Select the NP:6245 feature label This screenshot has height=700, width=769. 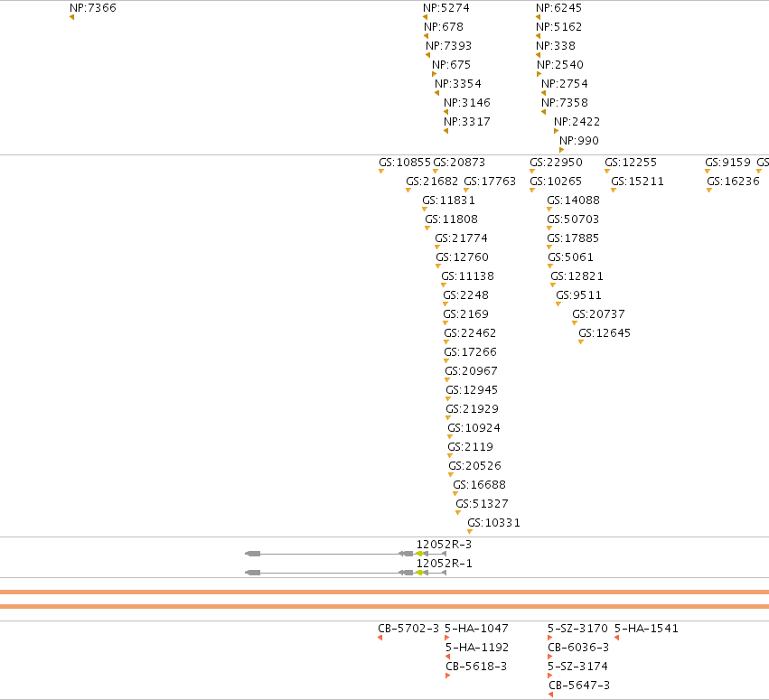point(558,8)
